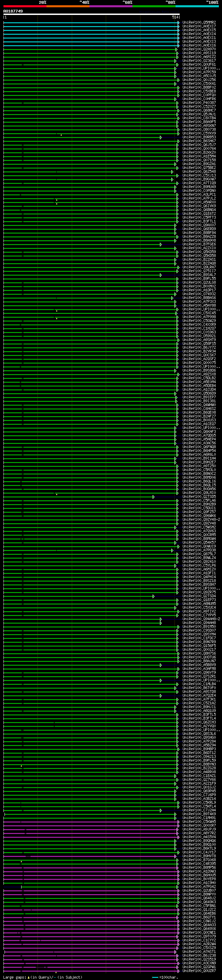Open hit UniRef100_Q5MMR2
This screenshot has width=222, height=980.
coord(199,23)
